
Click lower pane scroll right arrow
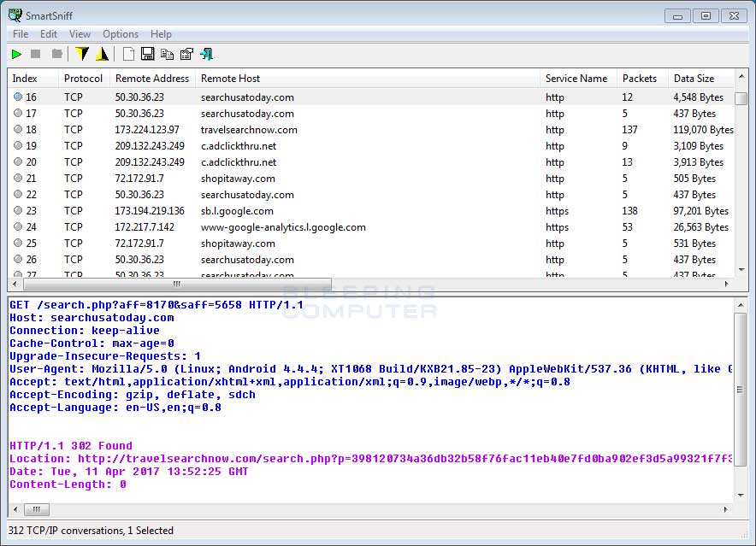click(x=726, y=509)
